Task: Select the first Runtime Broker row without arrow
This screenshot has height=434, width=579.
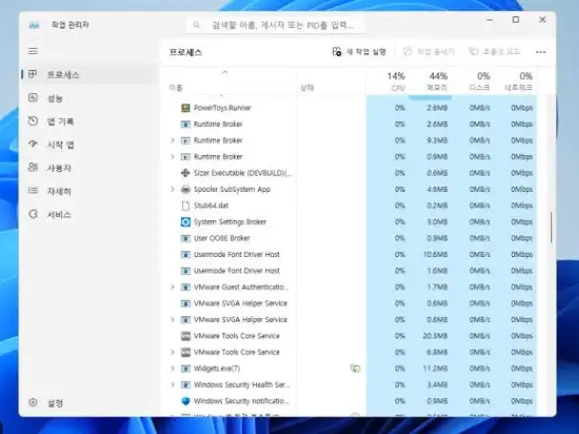Action: pyautogui.click(x=349, y=124)
